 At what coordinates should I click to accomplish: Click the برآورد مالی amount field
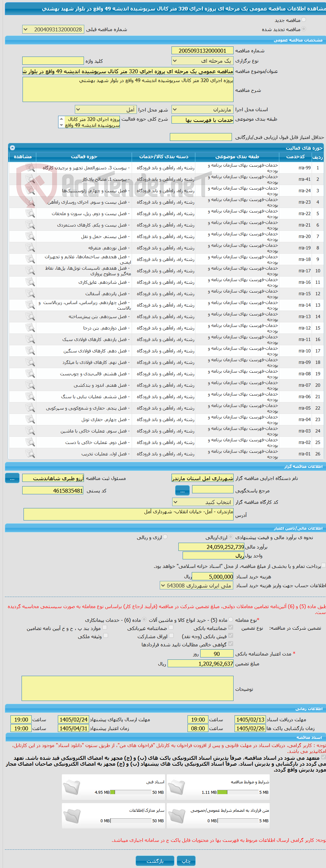[x=211, y=547]
